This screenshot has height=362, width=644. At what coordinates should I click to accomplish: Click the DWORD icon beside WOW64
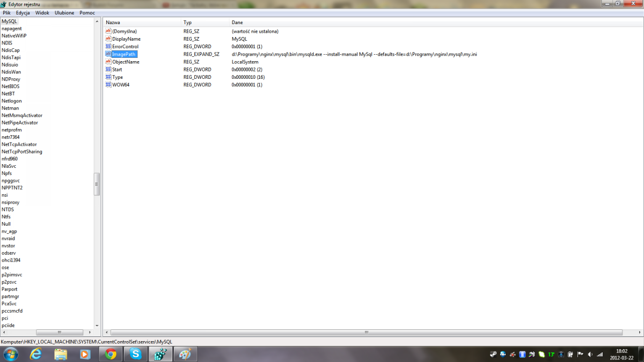pyautogui.click(x=108, y=85)
